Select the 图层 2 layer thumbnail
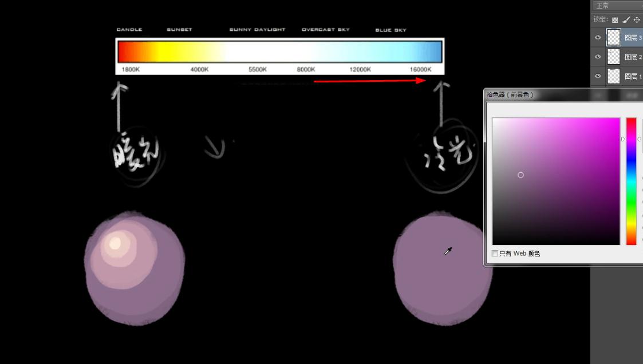 point(613,57)
